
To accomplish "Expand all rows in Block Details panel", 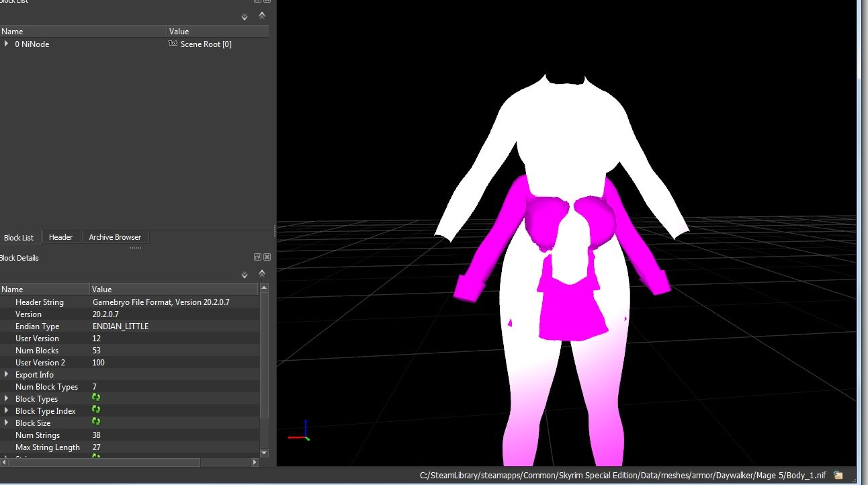I will 245,275.
